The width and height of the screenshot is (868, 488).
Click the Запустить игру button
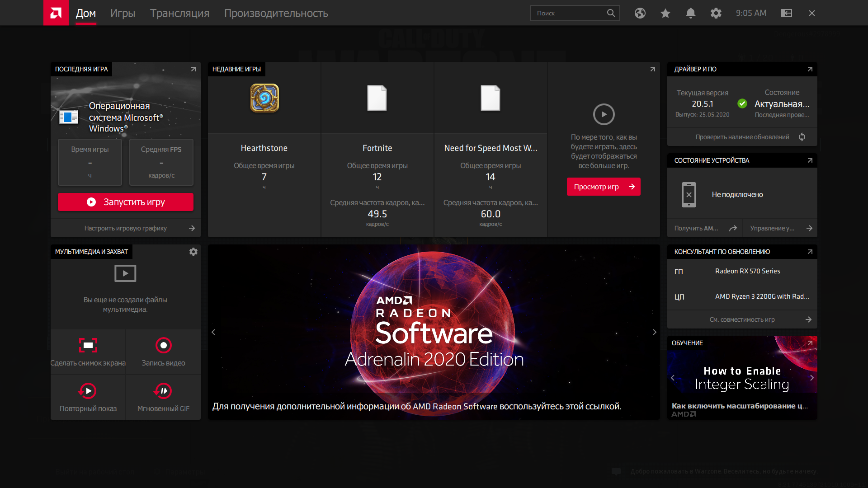tap(126, 202)
